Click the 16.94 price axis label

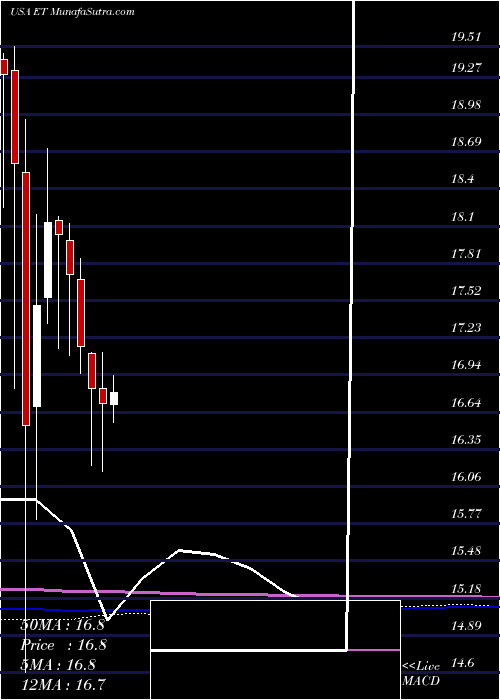pos(466,365)
